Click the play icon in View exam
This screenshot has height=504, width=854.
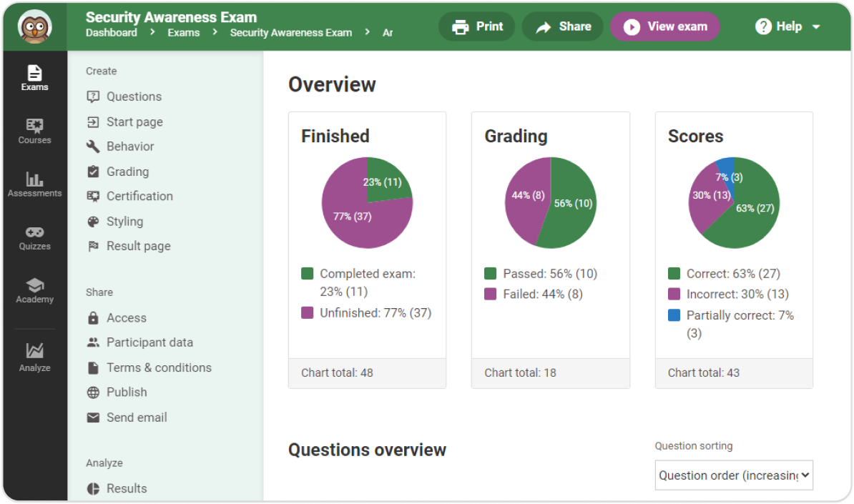[632, 26]
